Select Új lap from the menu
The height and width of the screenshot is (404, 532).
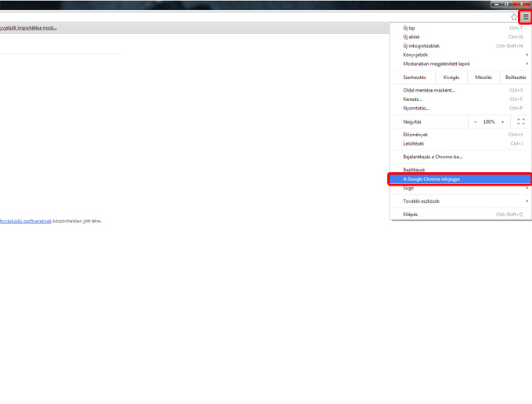(409, 27)
